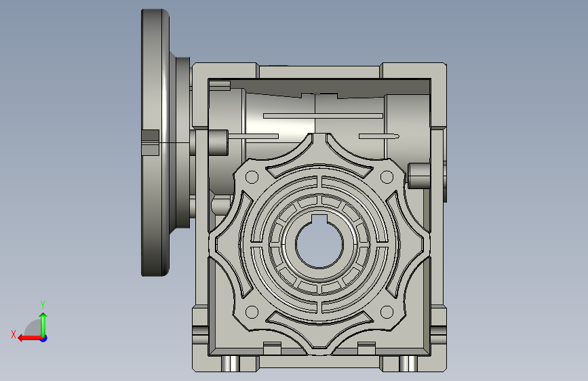Click the green Y axis arrow of the triad
The image size is (588, 381).
tap(43, 325)
